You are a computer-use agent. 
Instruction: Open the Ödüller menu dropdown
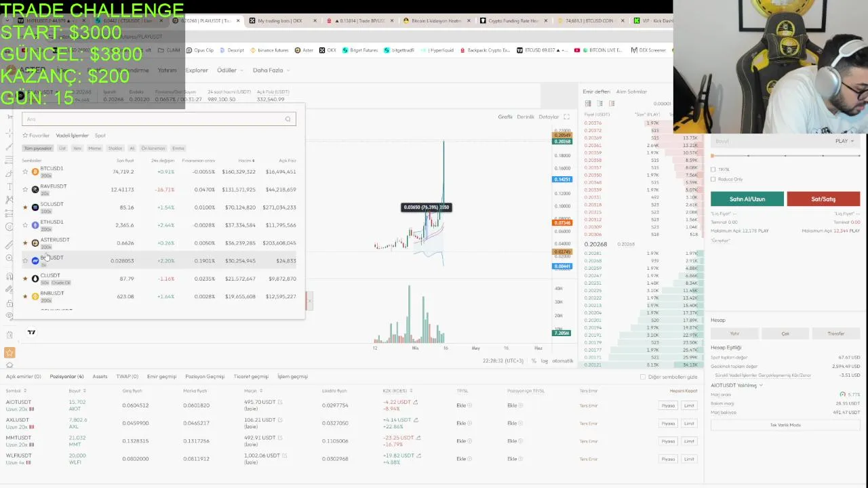click(230, 70)
